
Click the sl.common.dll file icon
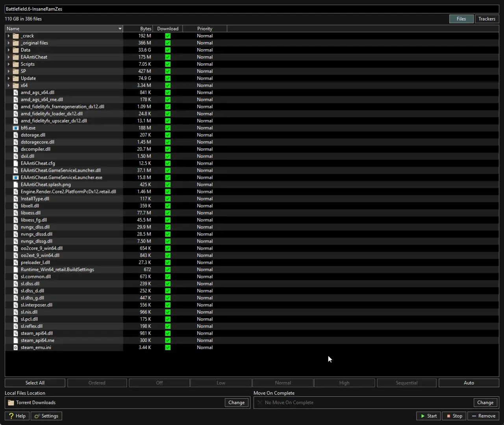(16, 277)
